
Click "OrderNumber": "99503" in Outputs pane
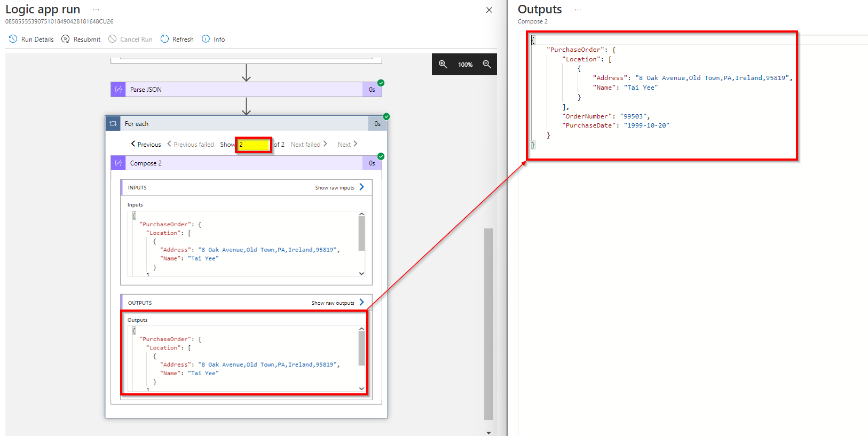click(x=606, y=116)
